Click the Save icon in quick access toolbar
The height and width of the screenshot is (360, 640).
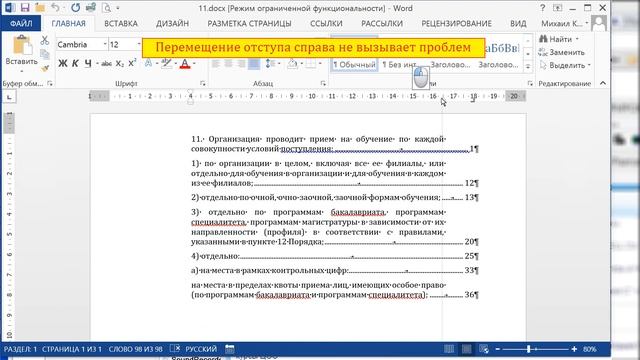coord(25,8)
